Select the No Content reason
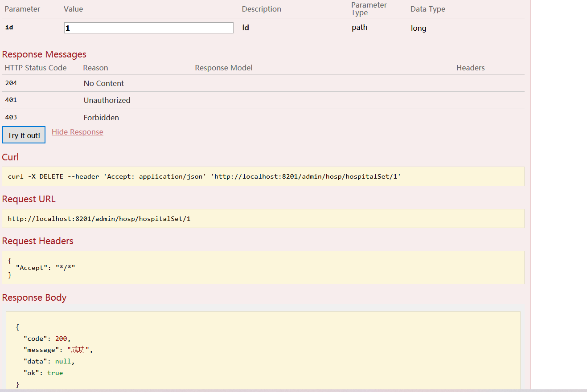This screenshot has height=392, width=587. pyautogui.click(x=104, y=83)
